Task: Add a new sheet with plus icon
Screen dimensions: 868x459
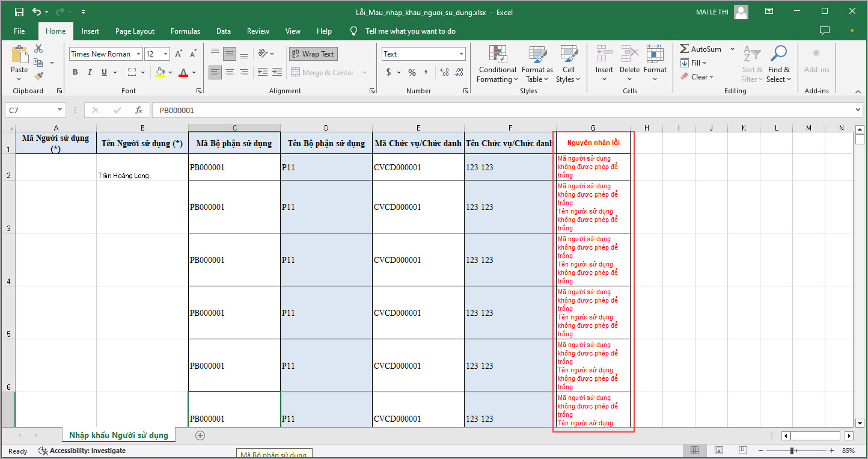Action: (200, 435)
